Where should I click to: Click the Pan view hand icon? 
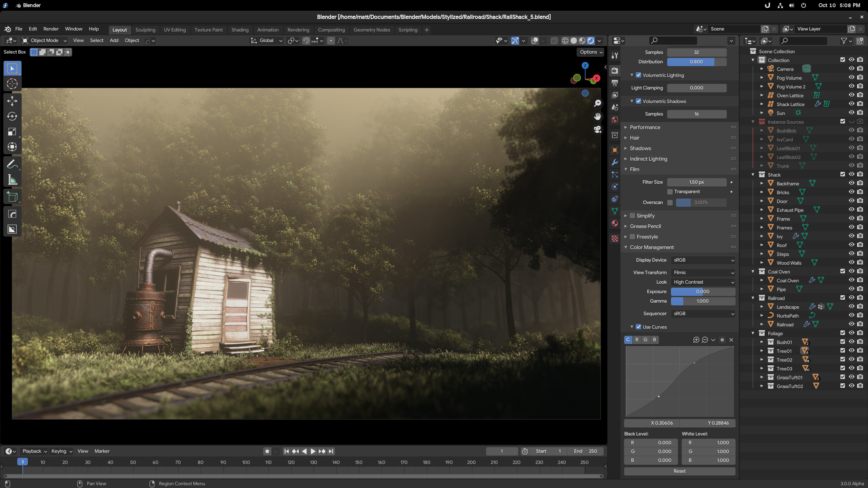(x=597, y=116)
